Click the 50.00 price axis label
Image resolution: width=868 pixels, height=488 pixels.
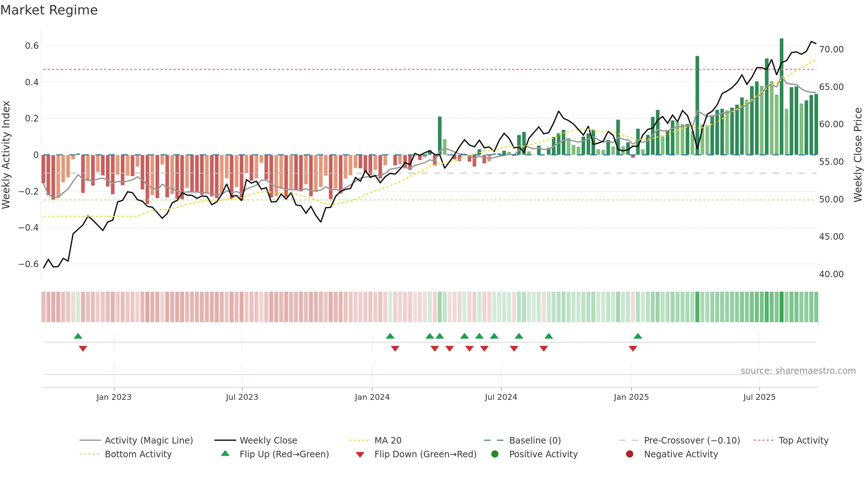tap(831, 200)
